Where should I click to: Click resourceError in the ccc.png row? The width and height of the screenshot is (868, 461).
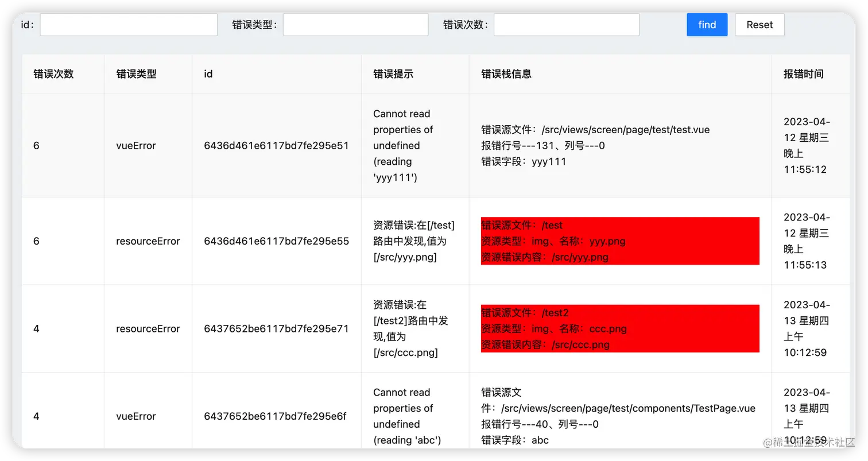pos(148,329)
